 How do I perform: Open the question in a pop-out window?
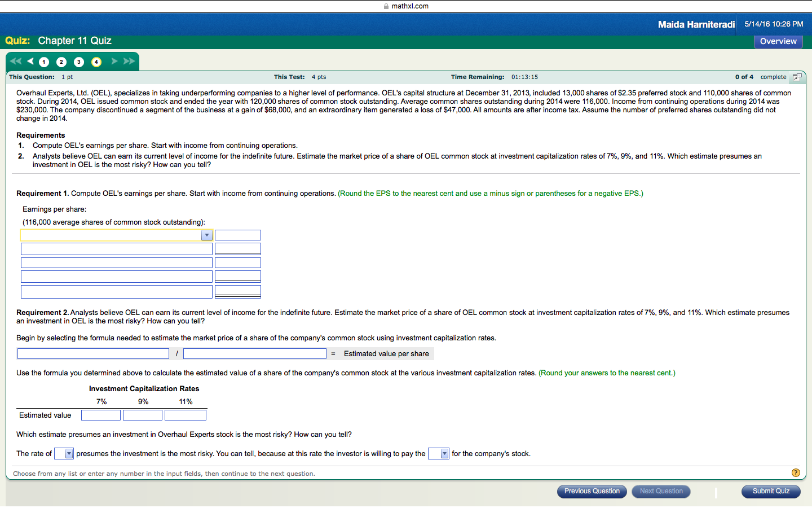coord(797,77)
